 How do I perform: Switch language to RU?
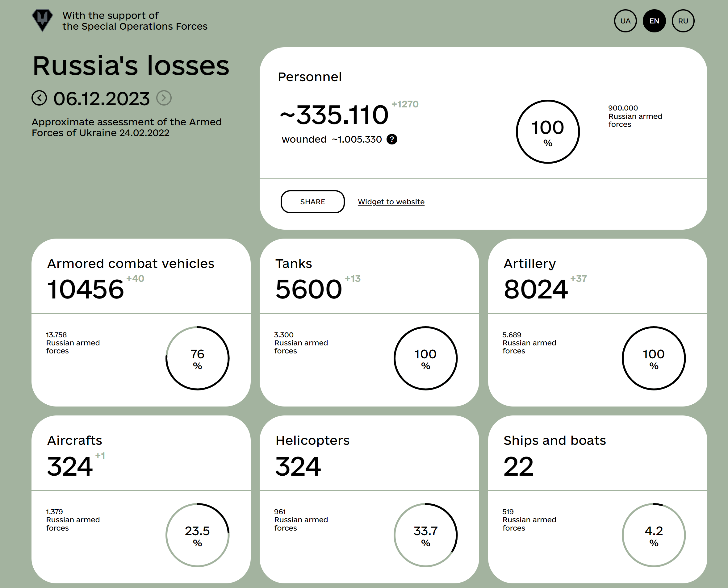(x=683, y=21)
